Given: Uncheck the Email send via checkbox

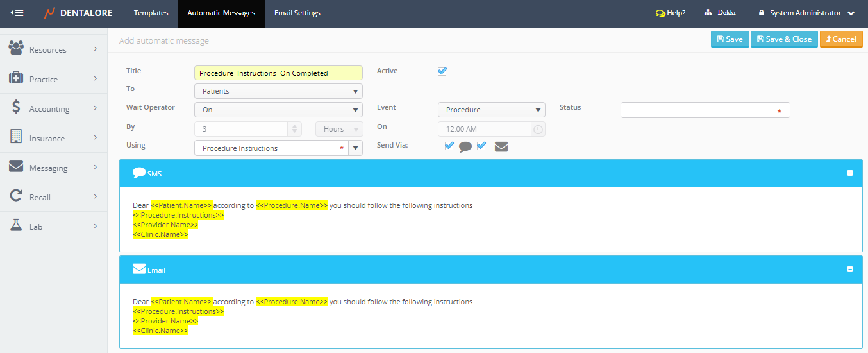Looking at the screenshot, I should click(x=481, y=146).
